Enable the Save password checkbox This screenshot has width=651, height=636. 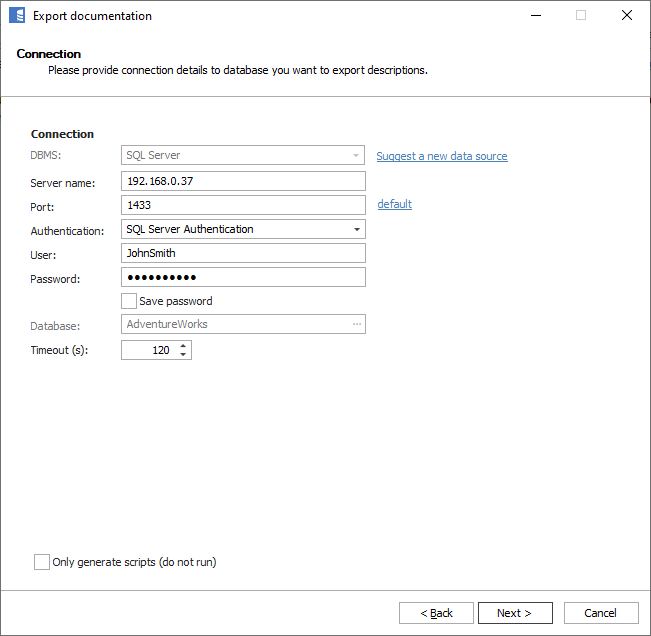129,301
